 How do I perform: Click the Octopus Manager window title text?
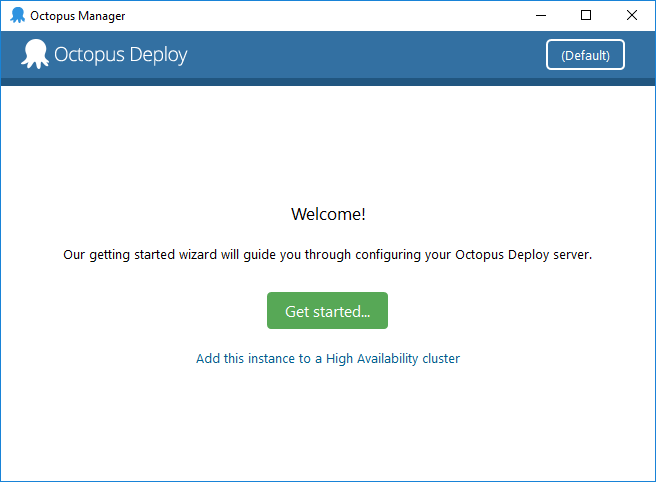[77, 16]
